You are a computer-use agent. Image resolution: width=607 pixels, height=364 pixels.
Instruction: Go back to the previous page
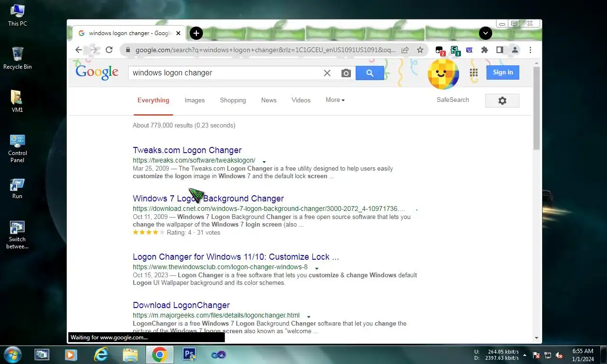[x=79, y=50]
